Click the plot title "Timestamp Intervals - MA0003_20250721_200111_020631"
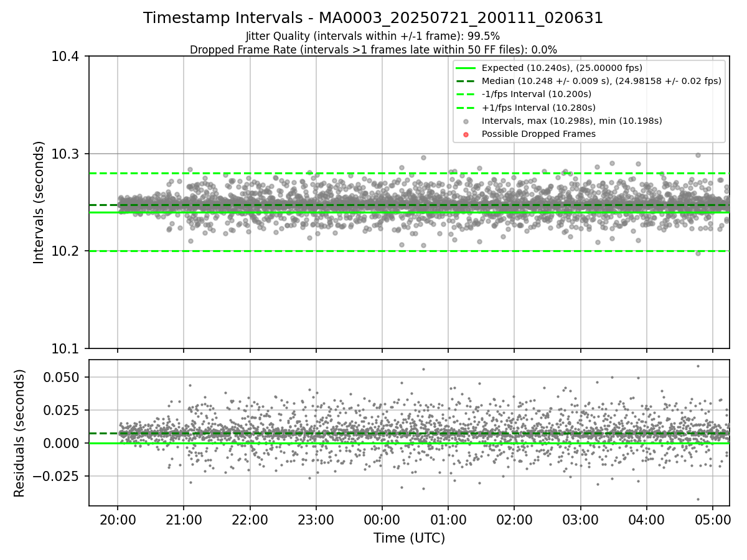747x560 pixels. (373, 18)
